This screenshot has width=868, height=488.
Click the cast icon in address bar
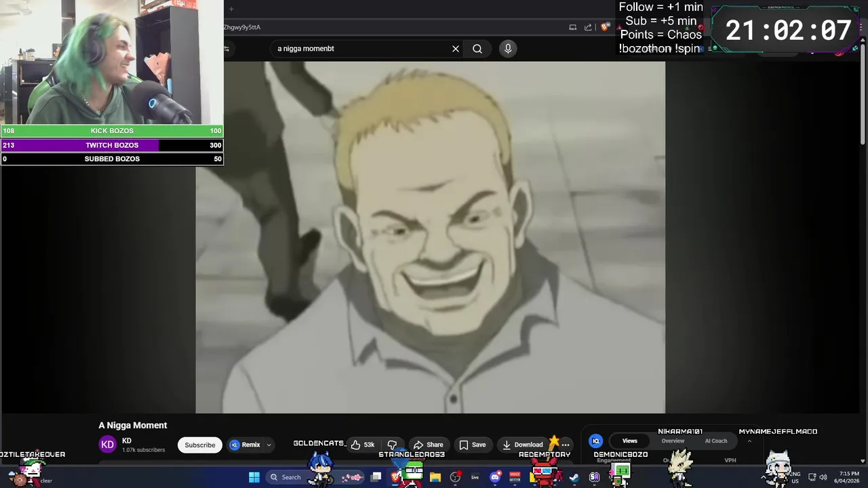click(x=573, y=27)
